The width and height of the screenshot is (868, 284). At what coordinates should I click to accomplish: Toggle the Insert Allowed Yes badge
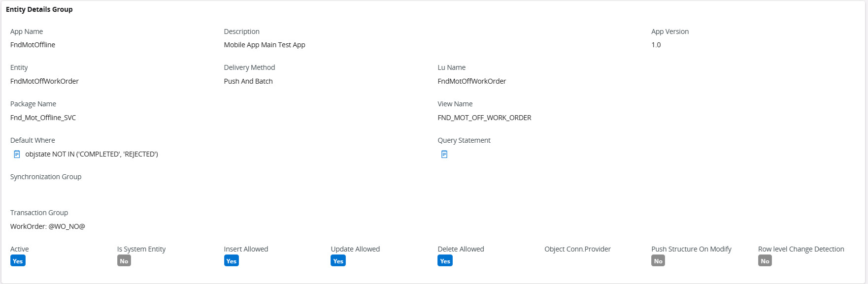click(x=232, y=261)
